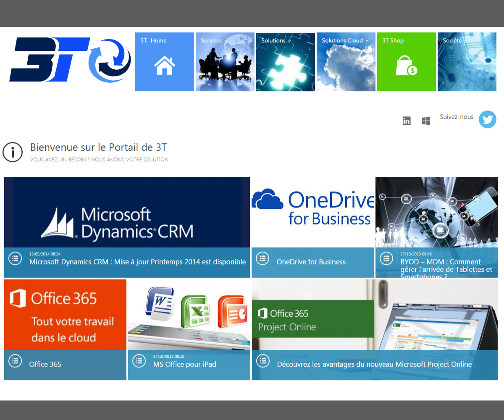Click the Suivez-nous text
The height and width of the screenshot is (420, 504).
(x=457, y=117)
